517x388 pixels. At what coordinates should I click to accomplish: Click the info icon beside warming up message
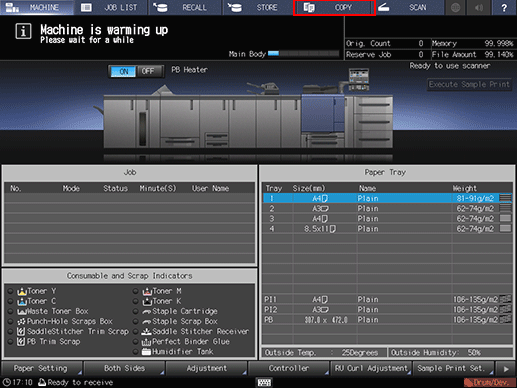[x=23, y=32]
